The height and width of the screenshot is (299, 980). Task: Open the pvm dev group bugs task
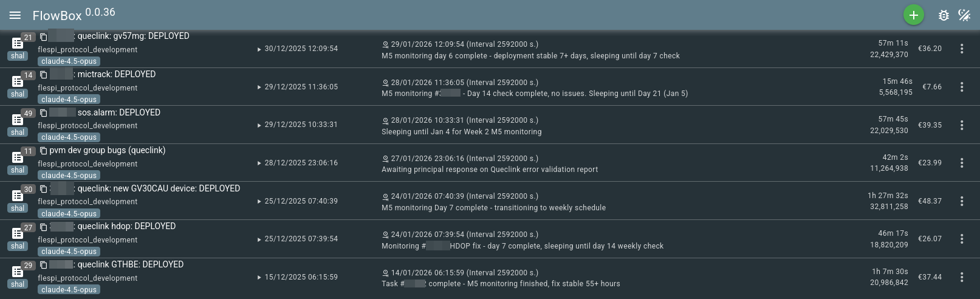pos(108,151)
